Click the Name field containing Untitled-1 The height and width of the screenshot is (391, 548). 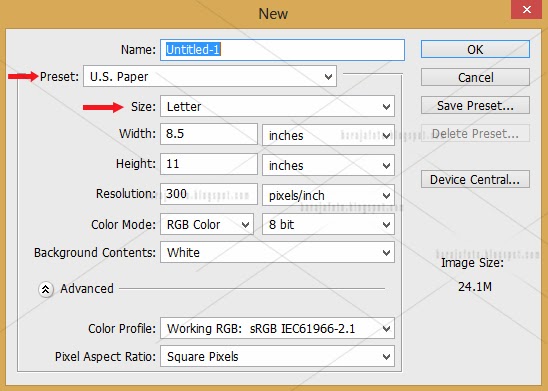pyautogui.click(x=282, y=50)
